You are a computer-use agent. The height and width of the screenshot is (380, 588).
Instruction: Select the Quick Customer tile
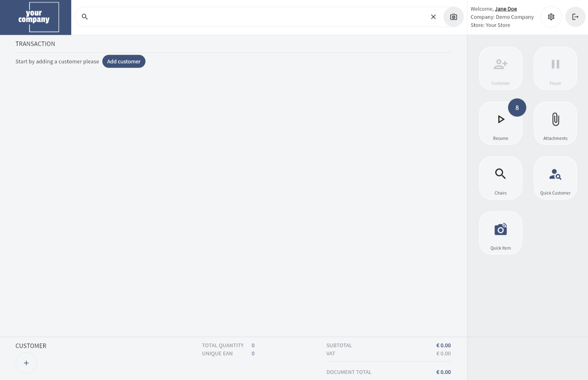point(555,178)
